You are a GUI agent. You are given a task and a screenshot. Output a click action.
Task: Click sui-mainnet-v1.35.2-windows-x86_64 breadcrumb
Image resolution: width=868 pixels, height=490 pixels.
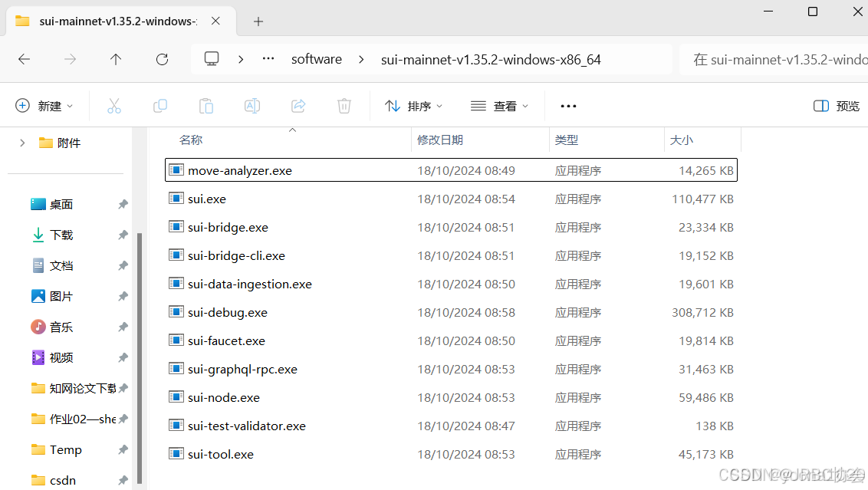pos(491,59)
